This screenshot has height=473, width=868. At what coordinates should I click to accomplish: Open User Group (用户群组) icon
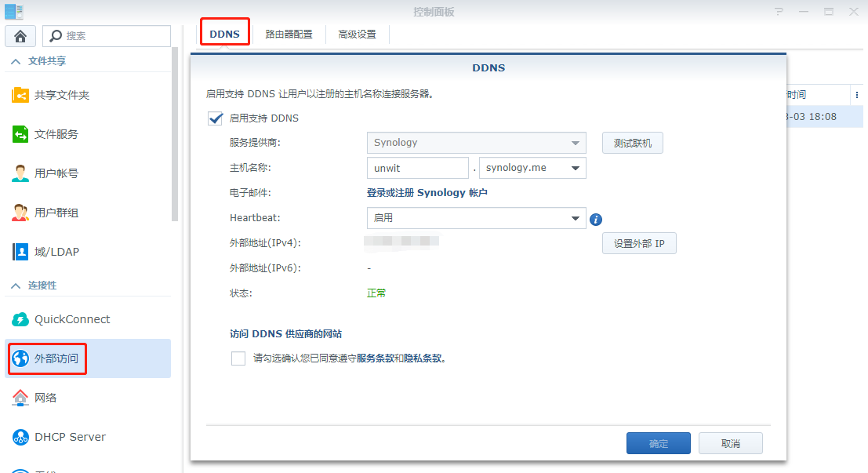coord(20,213)
